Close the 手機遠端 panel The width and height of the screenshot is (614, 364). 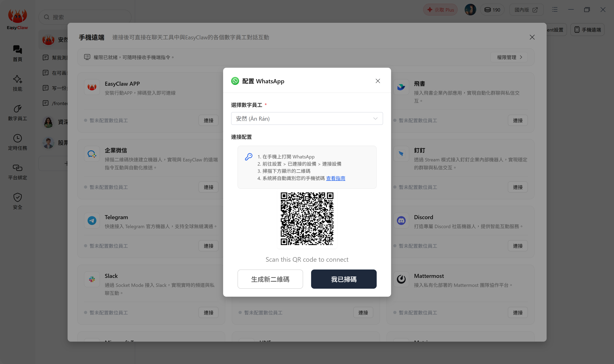point(532,37)
